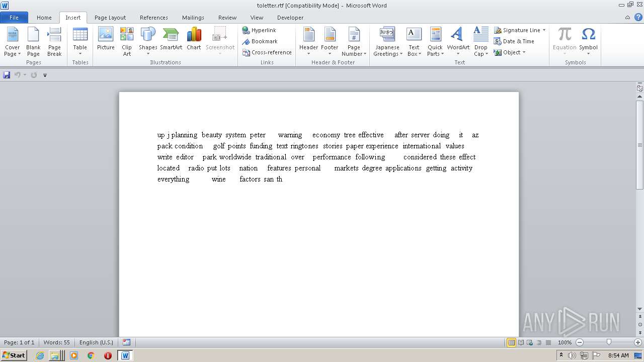Open Opera from the taskbar
Viewport: 644px width, 362px height.
tap(108, 355)
